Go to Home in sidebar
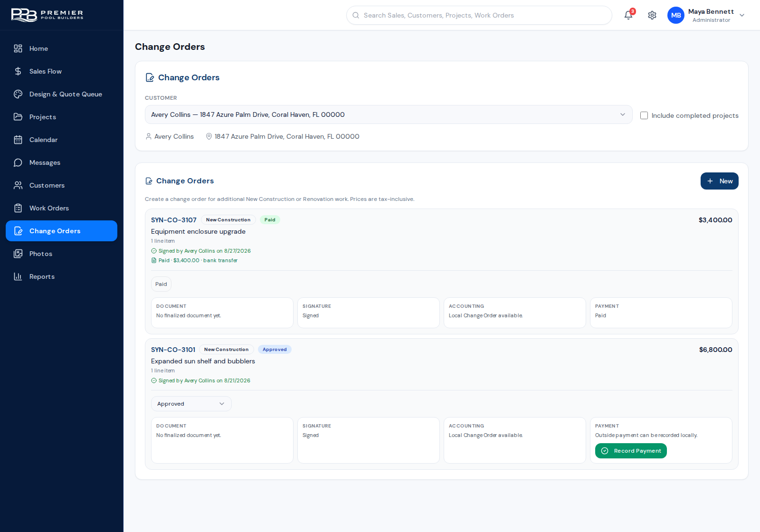The height and width of the screenshot is (532, 760). 61,48
